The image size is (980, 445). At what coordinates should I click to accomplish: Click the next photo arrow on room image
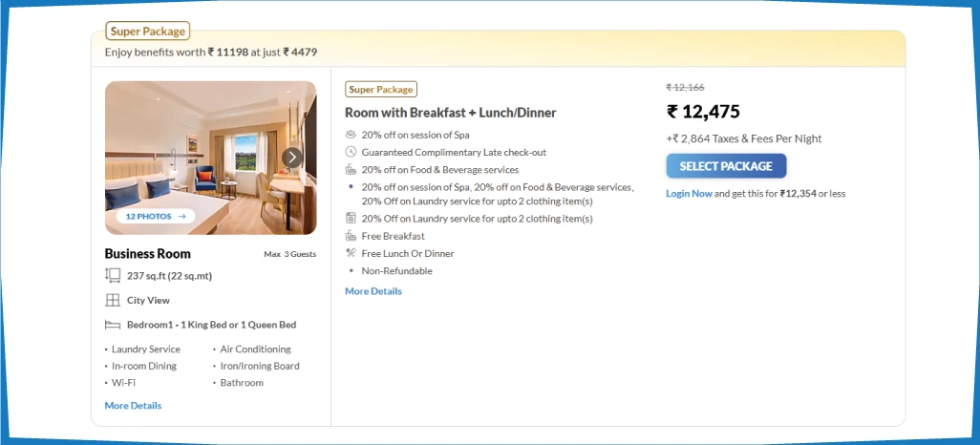pos(292,158)
